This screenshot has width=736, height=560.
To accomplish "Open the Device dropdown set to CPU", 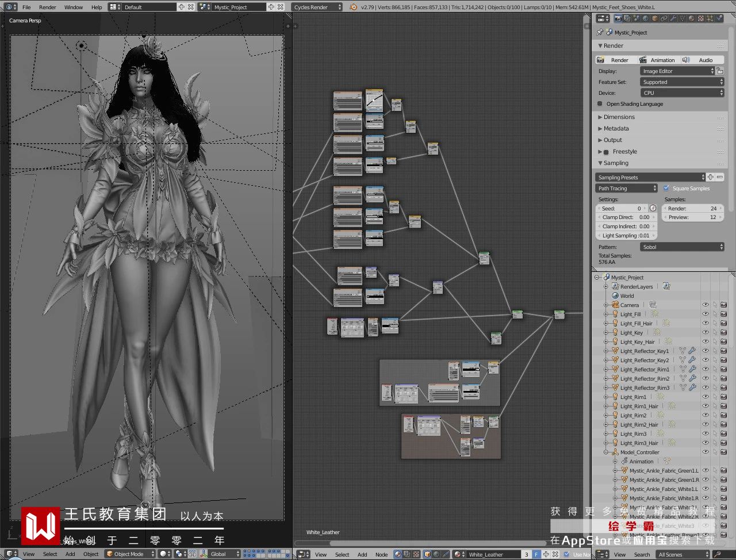I will coord(682,93).
